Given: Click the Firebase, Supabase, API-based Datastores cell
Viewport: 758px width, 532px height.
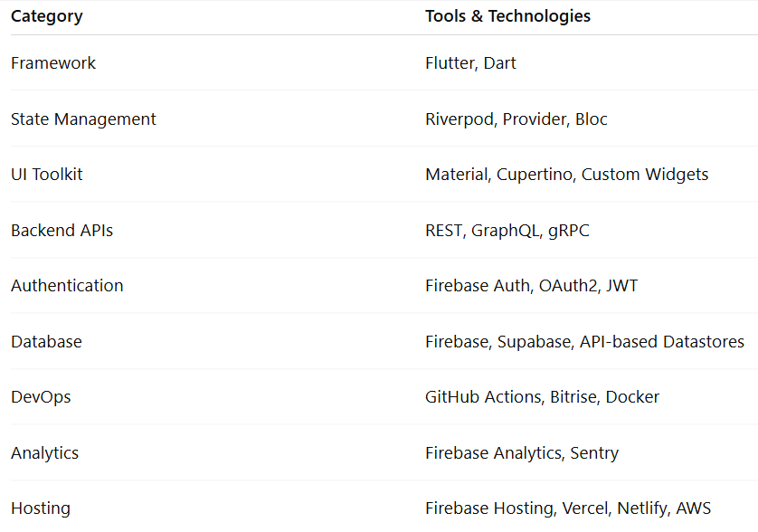Looking at the screenshot, I should point(584,342).
